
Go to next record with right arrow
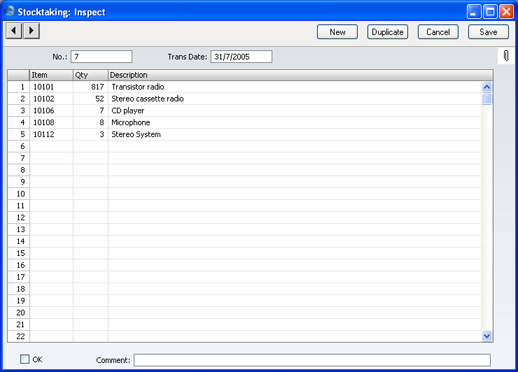31,31
